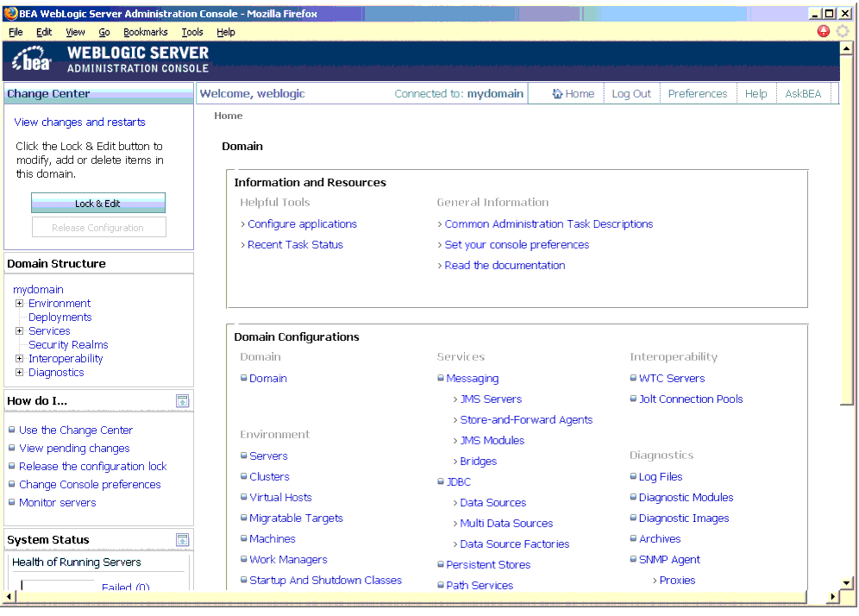Image resolution: width=859 pixels, height=616 pixels.
Task: Open Set your console preferences link
Action: [517, 244]
